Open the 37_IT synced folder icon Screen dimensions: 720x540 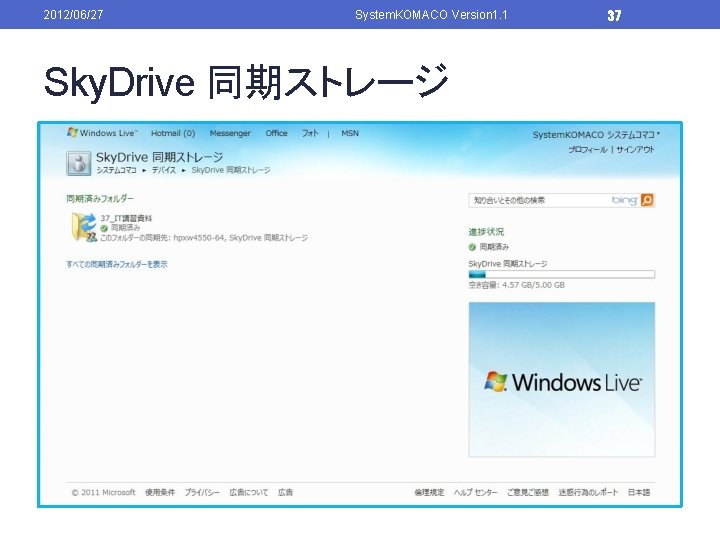(84, 227)
